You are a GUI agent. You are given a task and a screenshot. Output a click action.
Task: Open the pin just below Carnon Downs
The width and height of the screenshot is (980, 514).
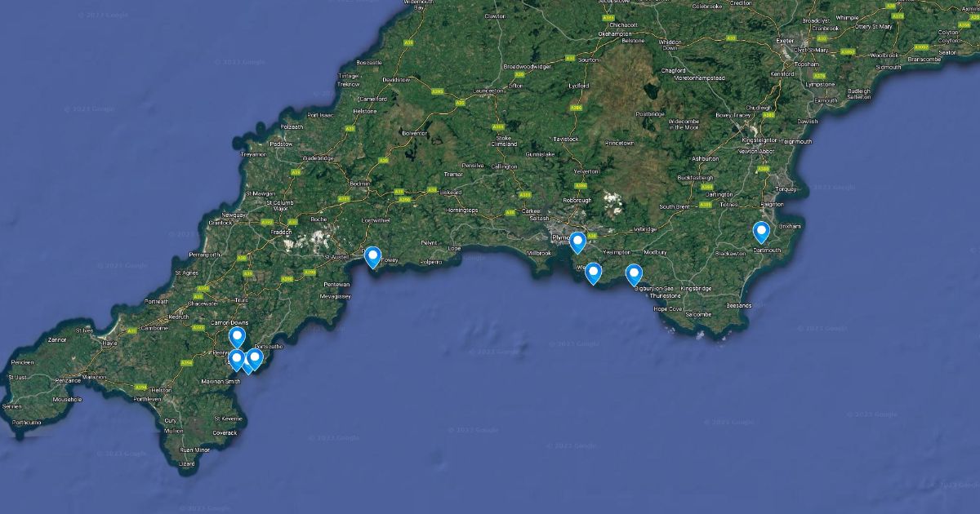(237, 338)
